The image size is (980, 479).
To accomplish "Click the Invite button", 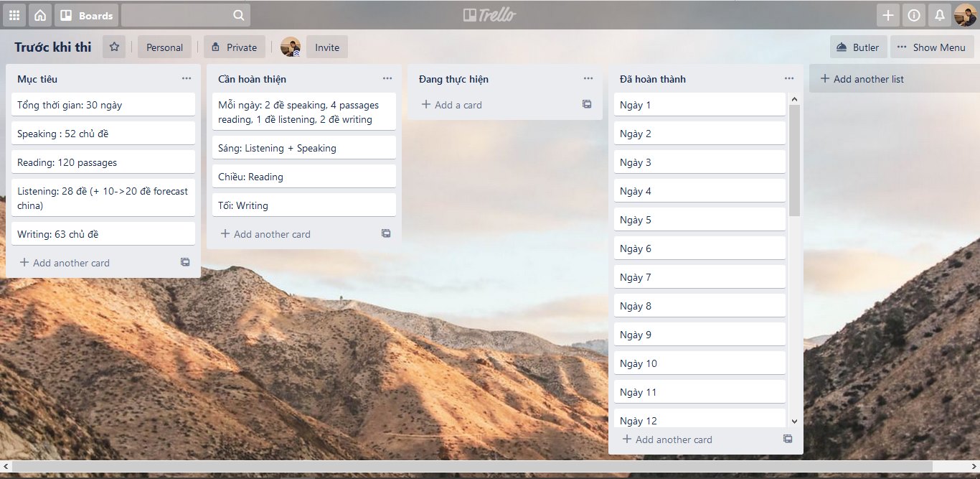I will pos(327,47).
